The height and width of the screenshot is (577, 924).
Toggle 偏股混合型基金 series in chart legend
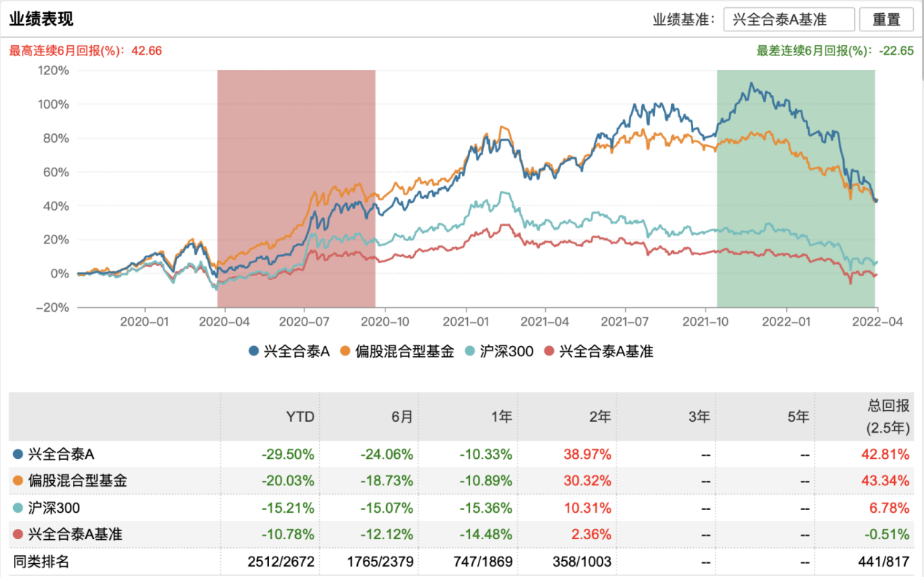click(x=398, y=352)
